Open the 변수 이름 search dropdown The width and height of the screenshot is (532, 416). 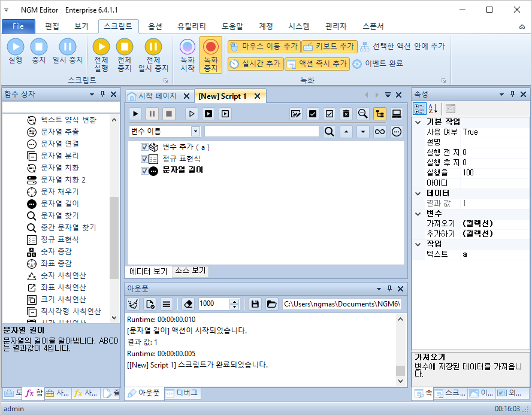pyautogui.click(x=196, y=131)
